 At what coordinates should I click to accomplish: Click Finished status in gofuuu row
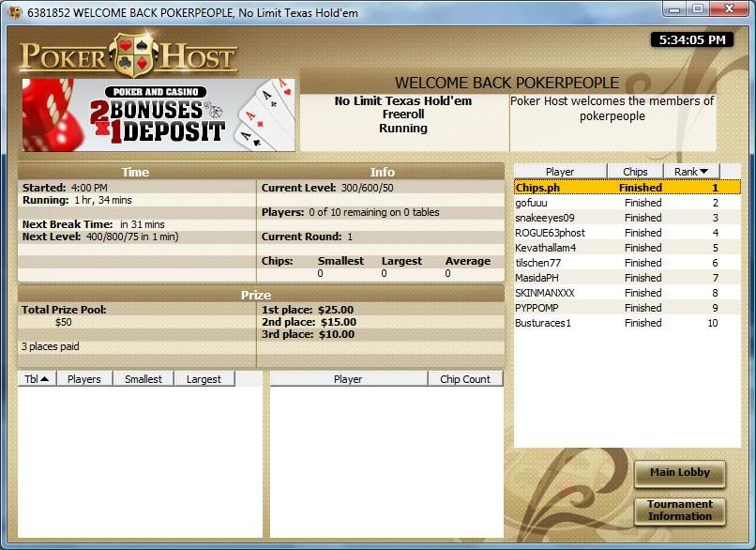coord(643,203)
